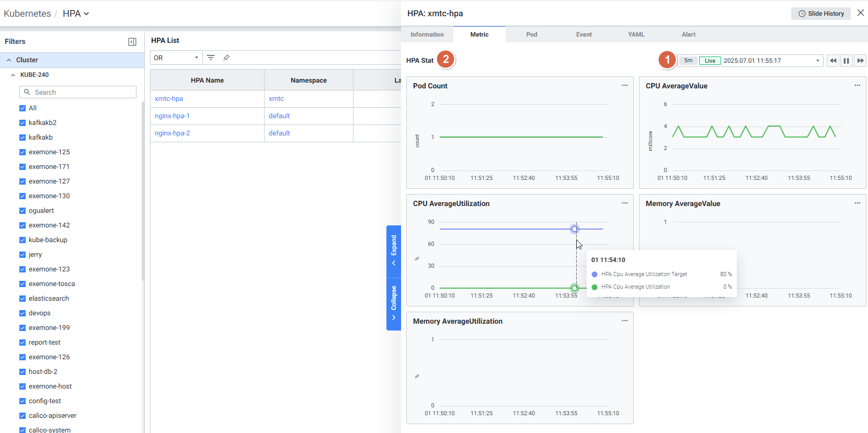The image size is (868, 433).
Task: Click the rewind time button
Action: click(x=833, y=61)
